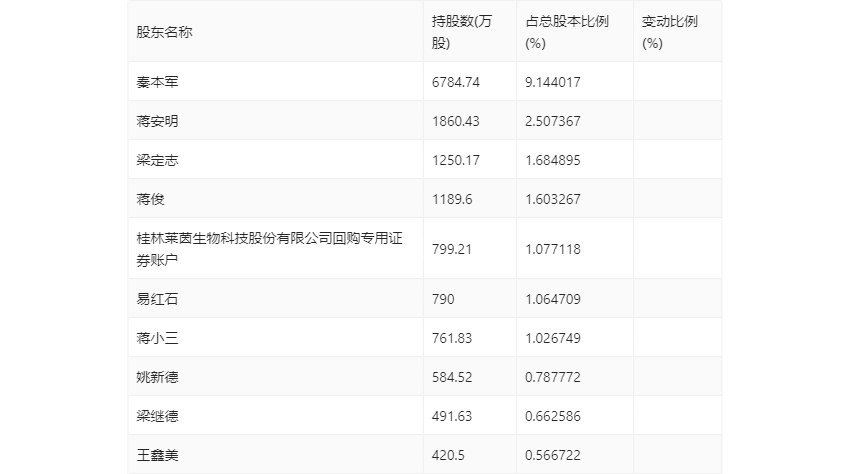Select shareholder name 蒋安明
The width and height of the screenshot is (850, 474).
tap(157, 121)
